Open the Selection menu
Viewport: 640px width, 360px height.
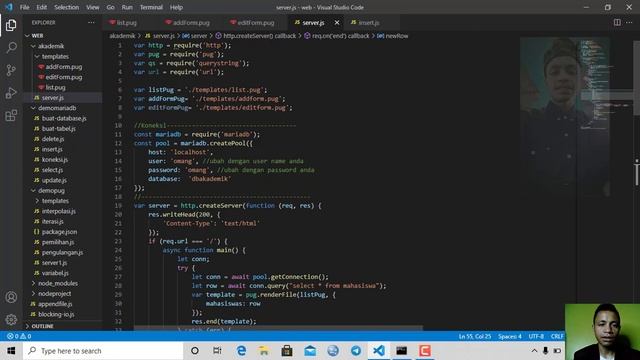point(67,7)
